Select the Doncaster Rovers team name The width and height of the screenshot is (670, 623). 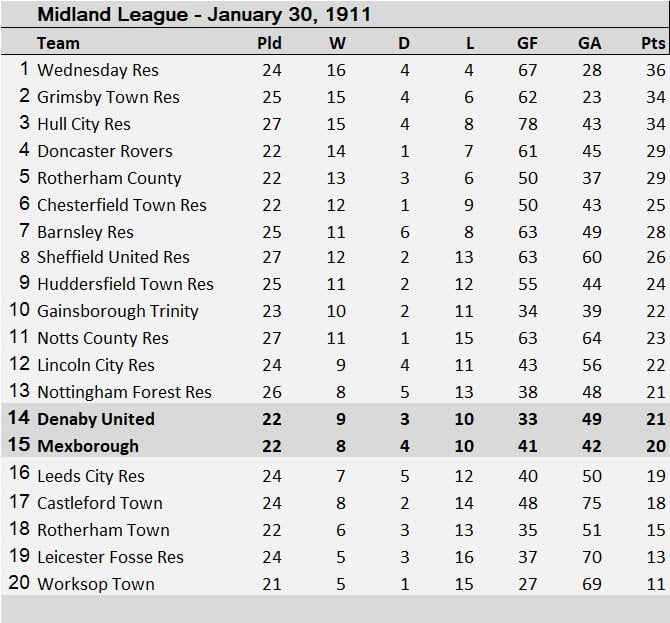coord(104,151)
